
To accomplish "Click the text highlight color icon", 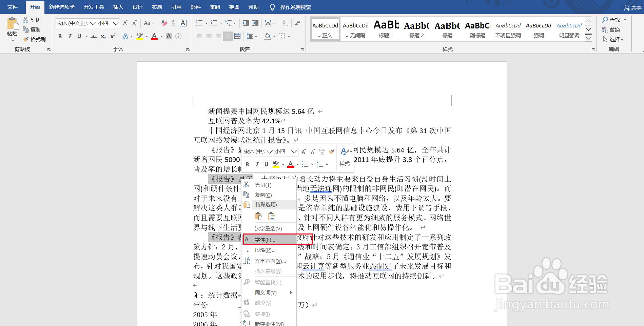I will (139, 36).
